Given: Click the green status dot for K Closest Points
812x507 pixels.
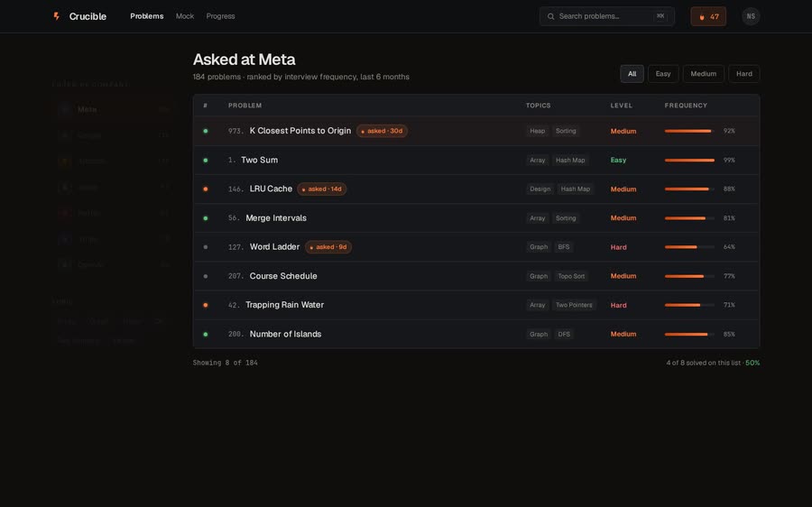Looking at the screenshot, I should pos(206,131).
